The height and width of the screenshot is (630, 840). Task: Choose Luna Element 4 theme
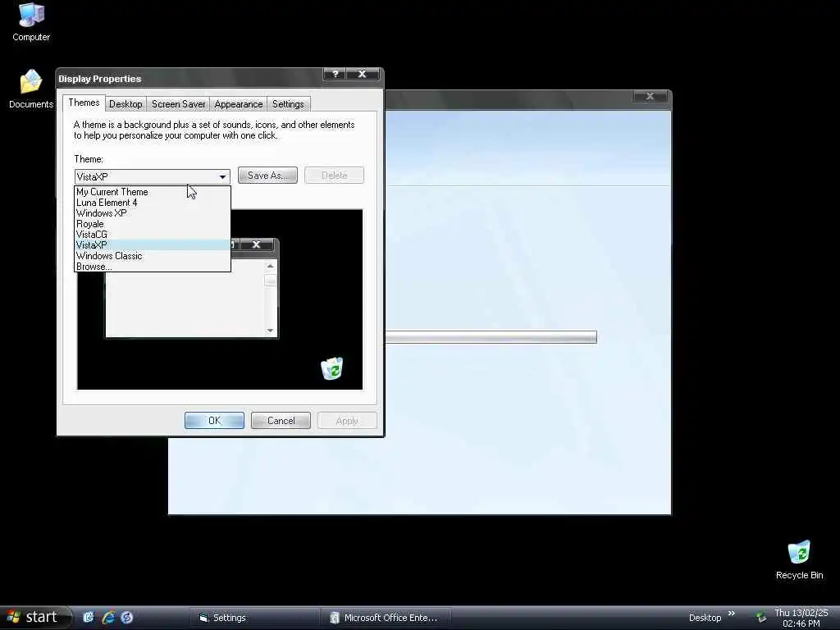tap(152, 203)
